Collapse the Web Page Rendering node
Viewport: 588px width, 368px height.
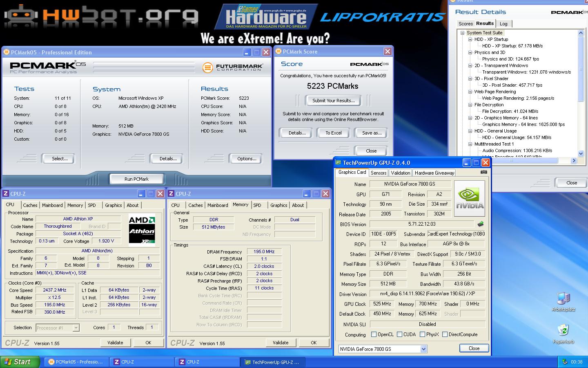click(470, 92)
